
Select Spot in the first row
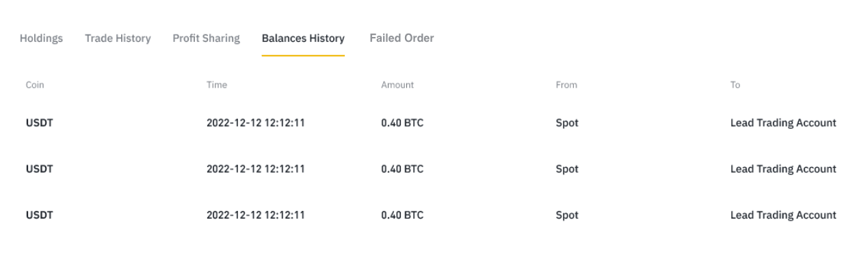click(567, 123)
